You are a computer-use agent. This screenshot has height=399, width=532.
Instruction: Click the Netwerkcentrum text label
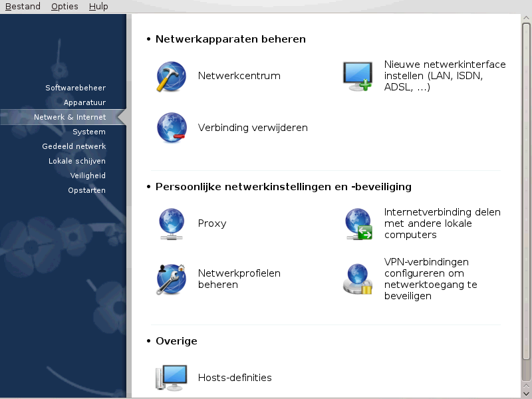[x=239, y=76]
